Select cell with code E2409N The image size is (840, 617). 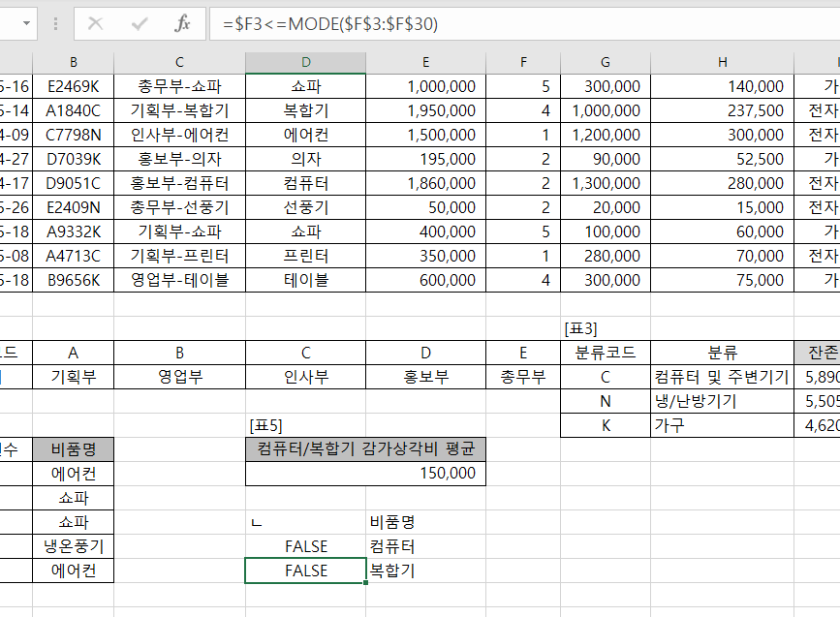74,207
